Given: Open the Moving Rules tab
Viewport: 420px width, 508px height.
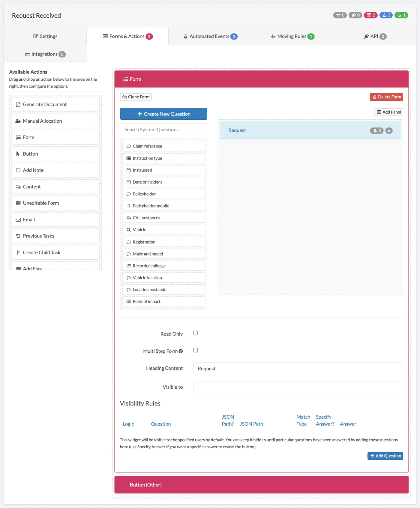Looking at the screenshot, I should pos(292,36).
